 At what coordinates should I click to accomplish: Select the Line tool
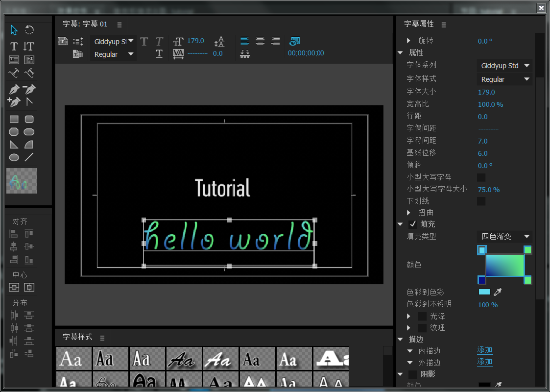(x=29, y=157)
